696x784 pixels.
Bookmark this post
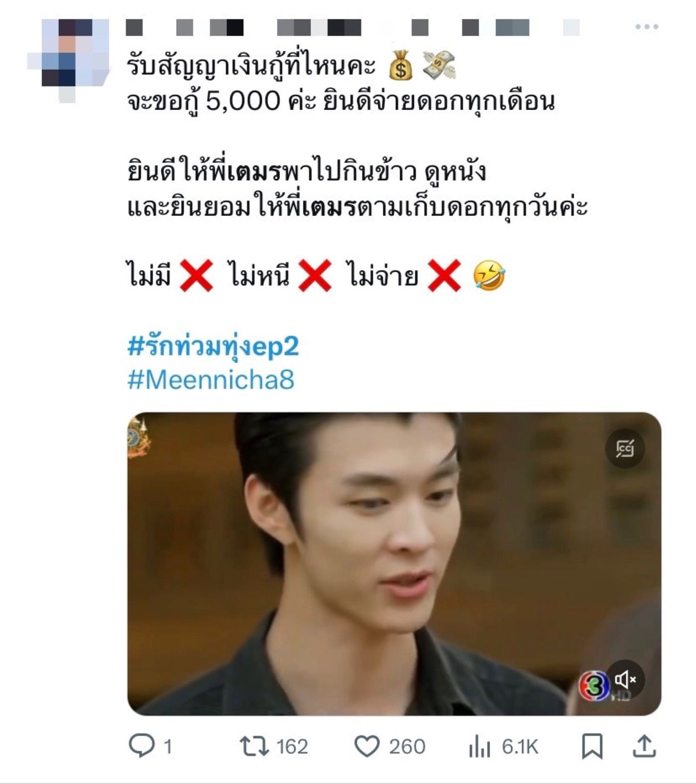592,746
